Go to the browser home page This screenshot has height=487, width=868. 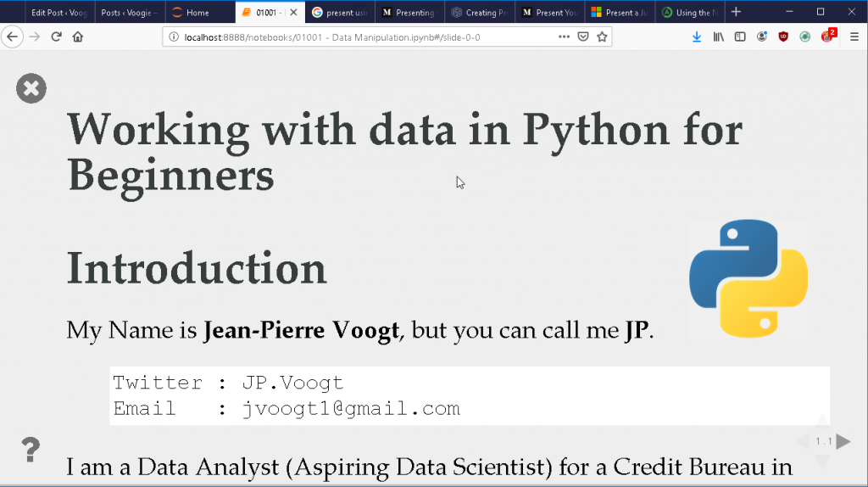pyautogui.click(x=77, y=36)
